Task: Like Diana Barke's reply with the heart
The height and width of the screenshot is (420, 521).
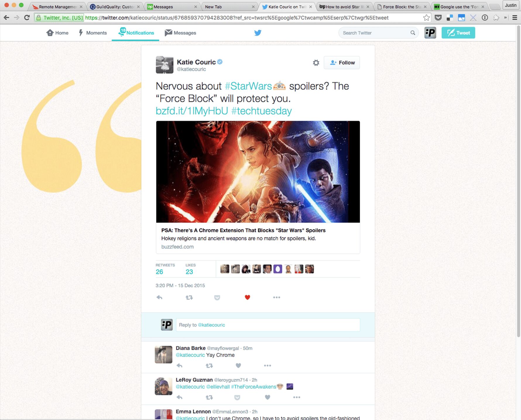Action: tap(238, 366)
